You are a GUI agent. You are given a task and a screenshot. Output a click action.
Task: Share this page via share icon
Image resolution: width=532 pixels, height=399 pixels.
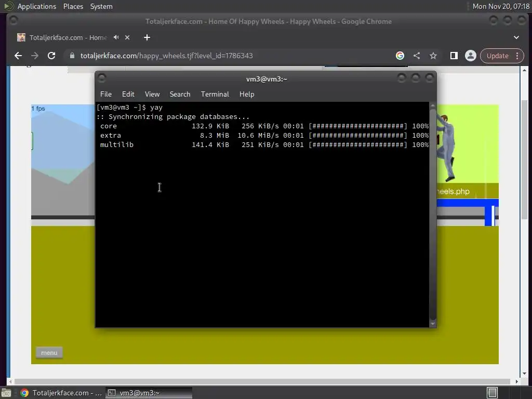pos(417,56)
